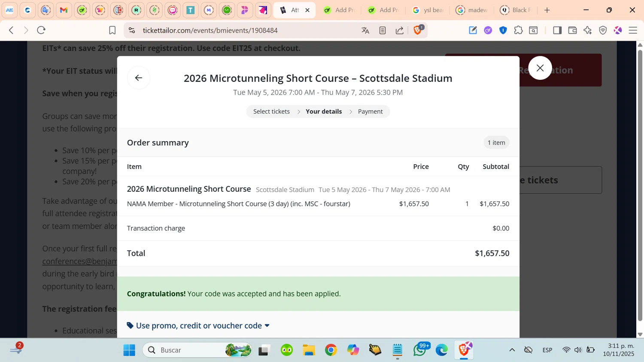Switch to the ysl bea Google tab

point(428,10)
